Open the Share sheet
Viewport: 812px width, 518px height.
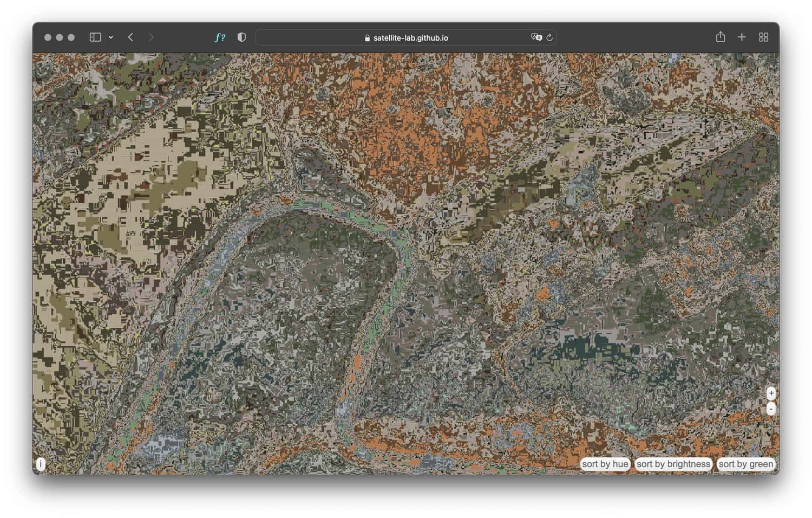(720, 37)
